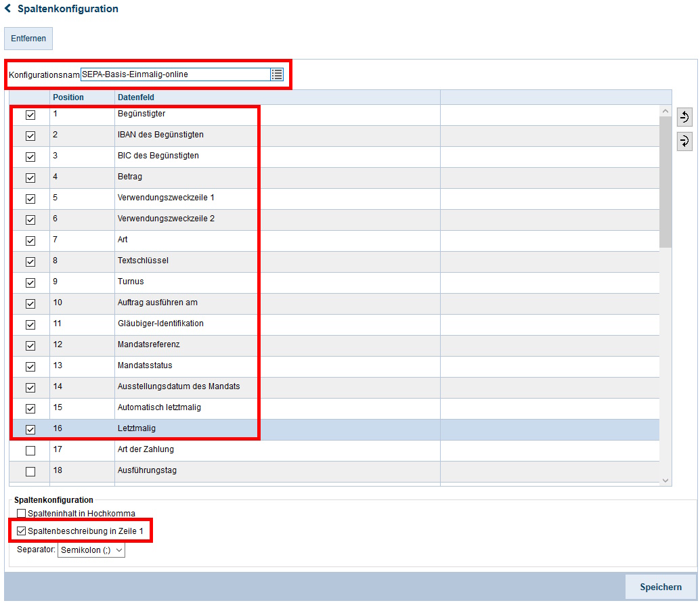
Task: Select the Turnus data field text
Action: pyautogui.click(x=131, y=282)
